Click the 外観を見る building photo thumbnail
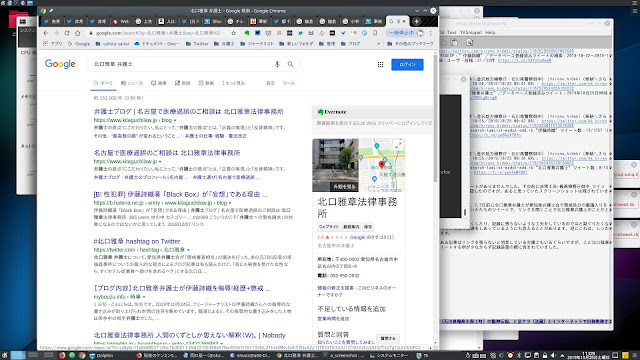This screenshot has height=360, width=640. click(336, 165)
